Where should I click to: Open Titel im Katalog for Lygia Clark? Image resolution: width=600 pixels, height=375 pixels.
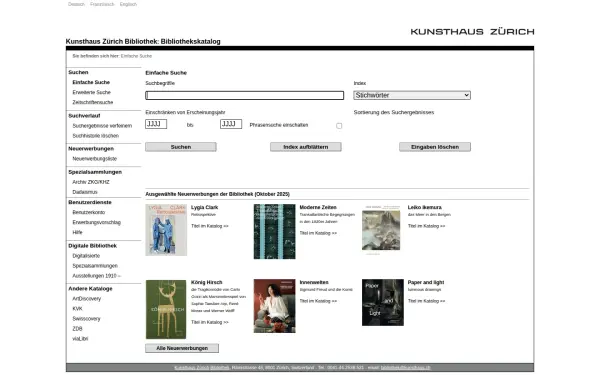[209, 226]
